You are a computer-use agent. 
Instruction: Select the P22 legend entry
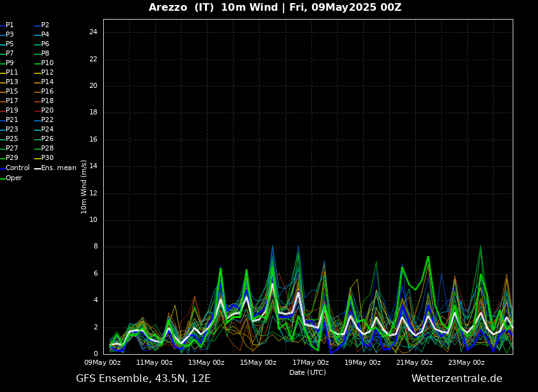pyautogui.click(x=47, y=120)
